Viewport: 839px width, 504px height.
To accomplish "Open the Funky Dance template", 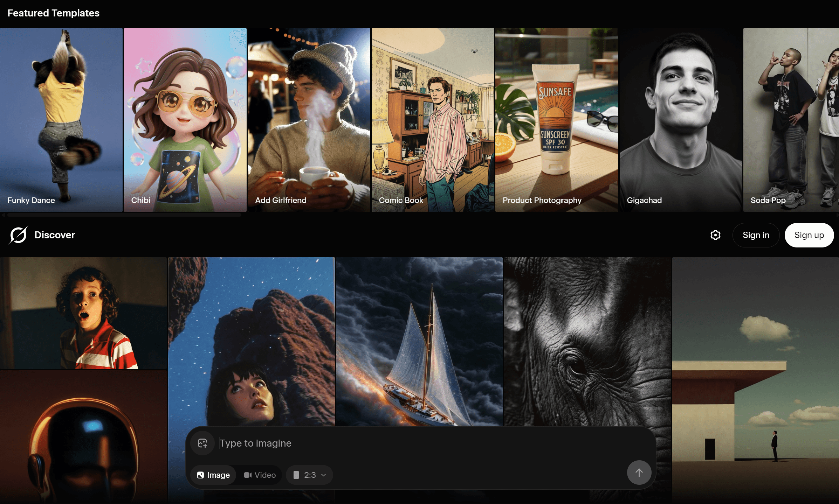I will tap(61, 119).
